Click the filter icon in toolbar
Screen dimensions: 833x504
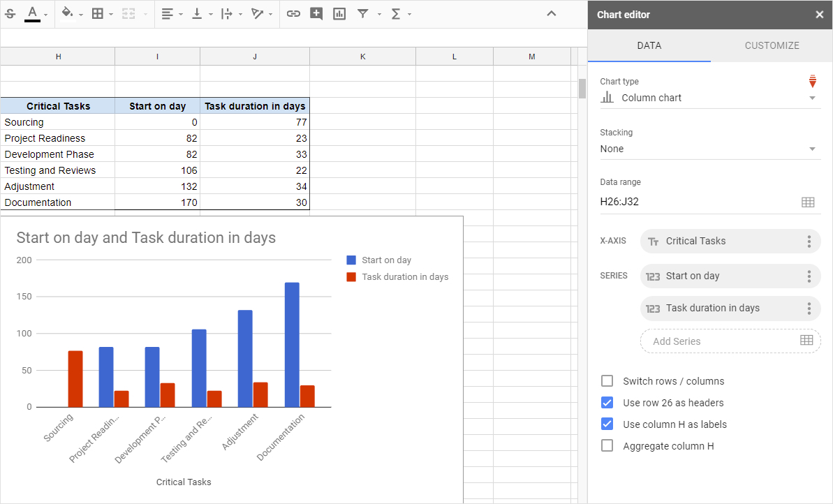click(362, 13)
